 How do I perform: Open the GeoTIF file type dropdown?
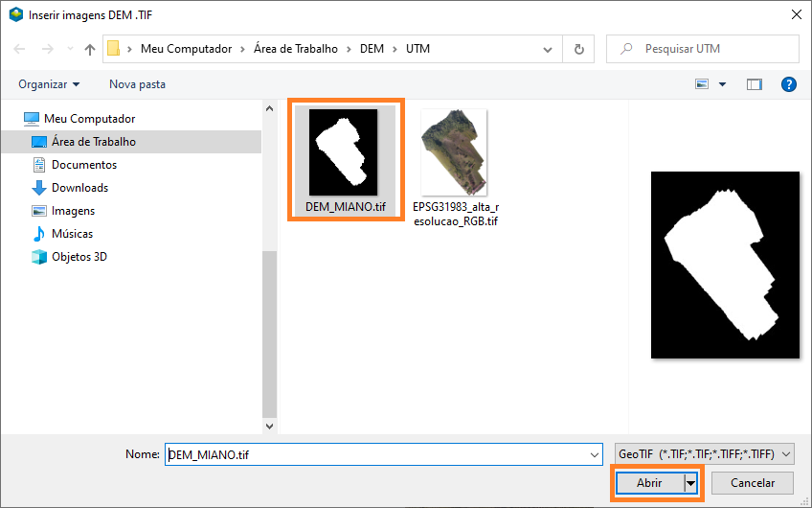coord(704,453)
